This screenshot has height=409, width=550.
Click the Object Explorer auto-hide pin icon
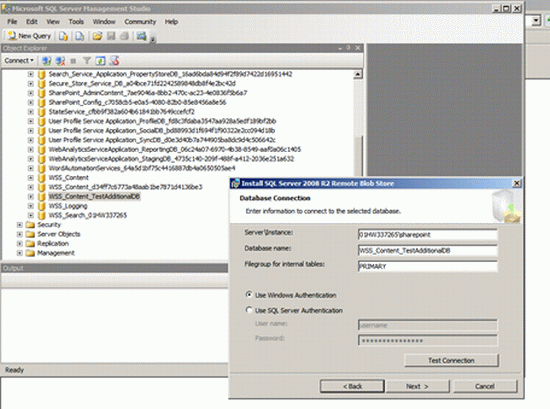tap(348, 48)
